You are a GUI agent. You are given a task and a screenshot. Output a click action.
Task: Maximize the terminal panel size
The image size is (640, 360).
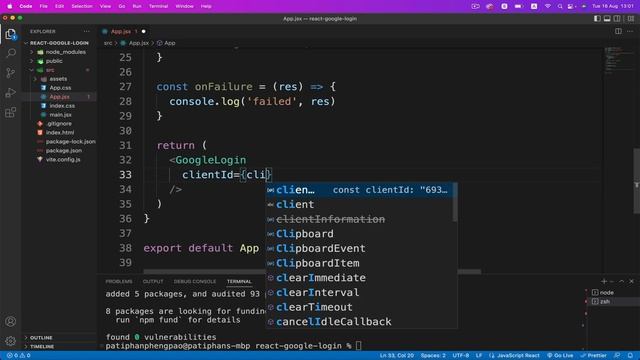click(x=621, y=281)
